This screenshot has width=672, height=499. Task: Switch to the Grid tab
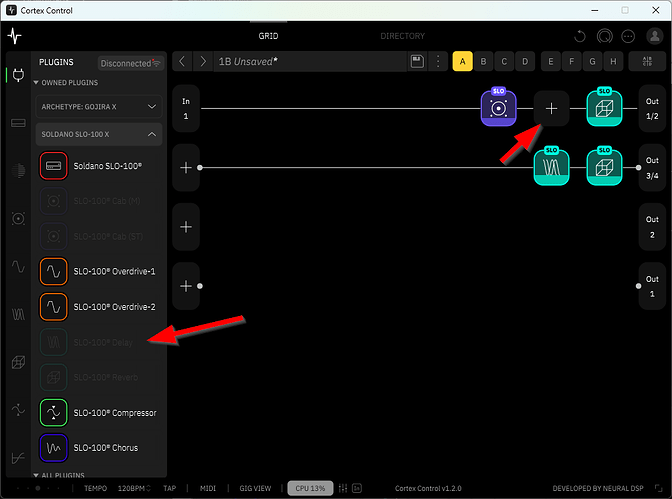tap(268, 36)
